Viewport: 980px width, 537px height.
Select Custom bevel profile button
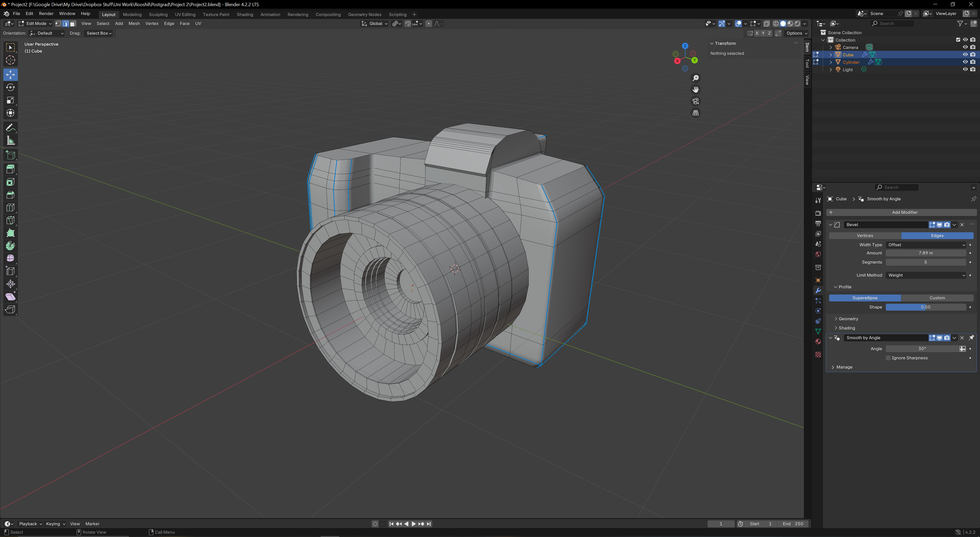click(937, 298)
